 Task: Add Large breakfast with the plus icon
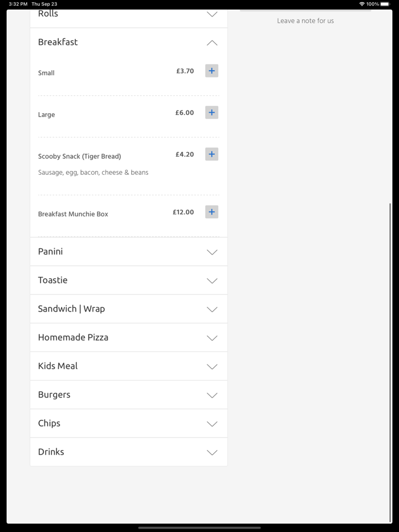(x=211, y=113)
